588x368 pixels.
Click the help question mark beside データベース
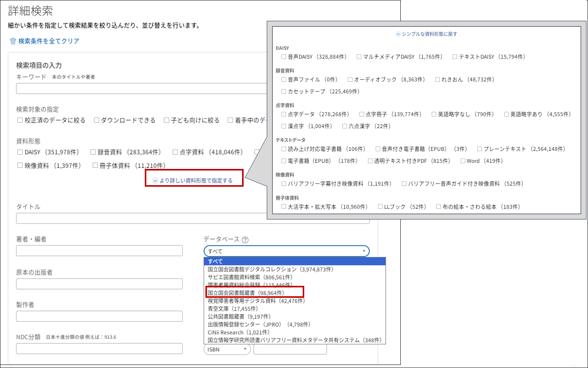(x=245, y=240)
